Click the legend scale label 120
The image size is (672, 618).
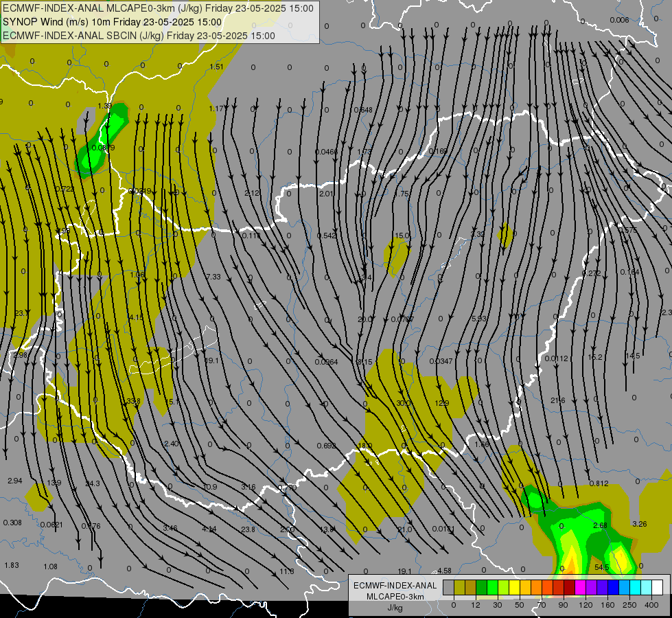(x=586, y=605)
